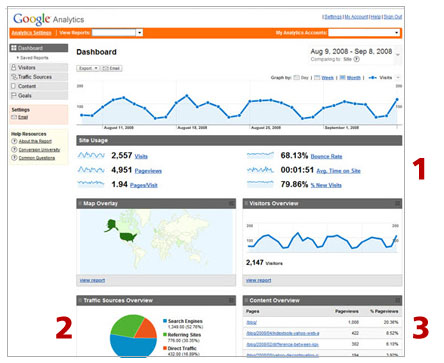Click the /blog/ page link in Content Overview
This screenshot has height=363, width=444.
pos(251,322)
